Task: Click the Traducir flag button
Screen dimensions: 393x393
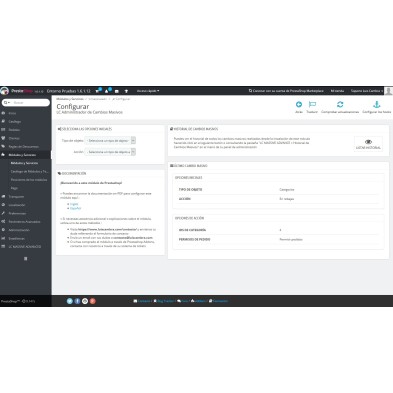Action: [312, 107]
